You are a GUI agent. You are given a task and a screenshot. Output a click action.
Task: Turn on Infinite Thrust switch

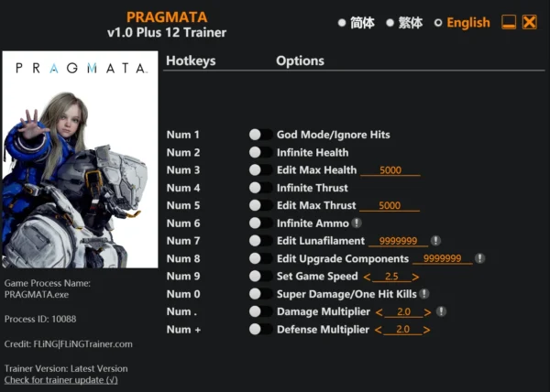click(x=259, y=188)
